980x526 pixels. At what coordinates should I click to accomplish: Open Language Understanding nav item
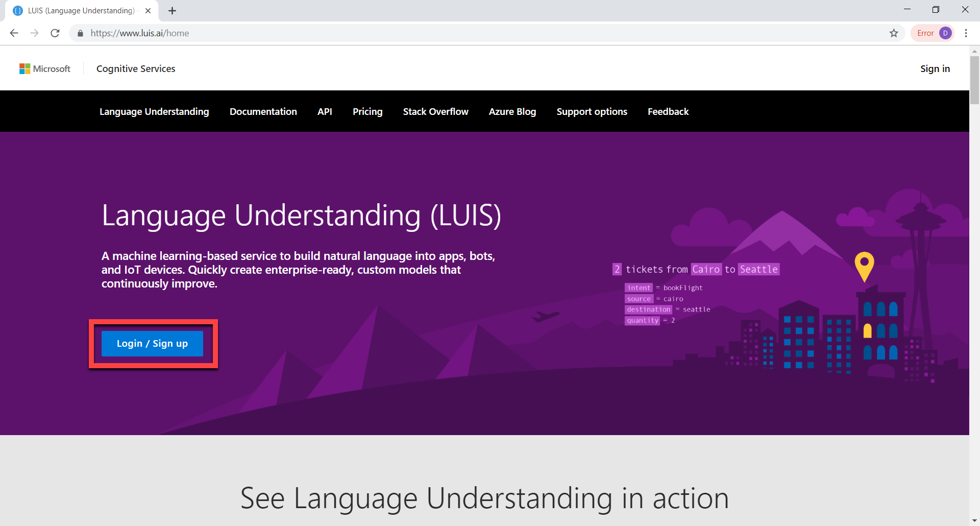pyautogui.click(x=154, y=111)
